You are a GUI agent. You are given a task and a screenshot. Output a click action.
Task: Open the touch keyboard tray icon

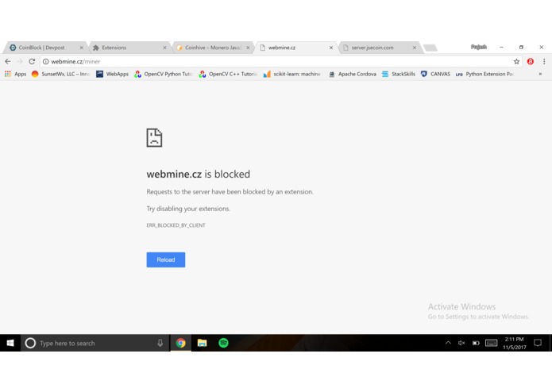[491, 343]
